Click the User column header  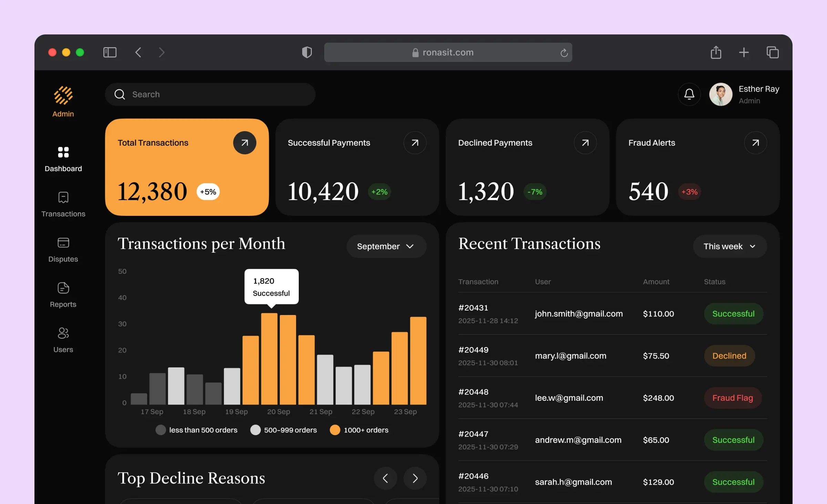543,282
